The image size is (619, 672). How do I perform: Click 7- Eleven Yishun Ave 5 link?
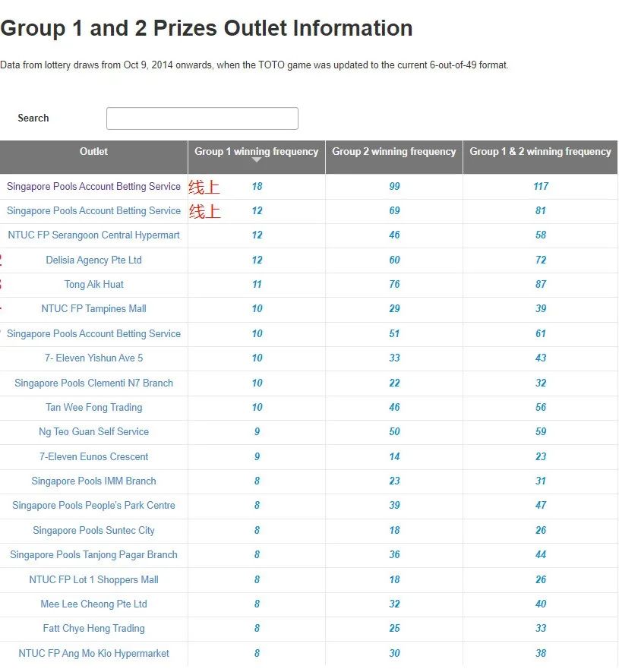click(x=93, y=358)
